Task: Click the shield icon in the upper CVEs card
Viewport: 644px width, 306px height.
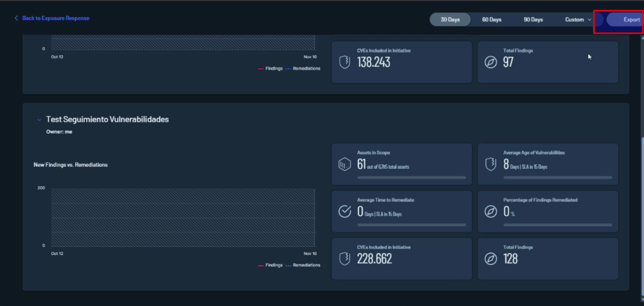Action: [345, 62]
